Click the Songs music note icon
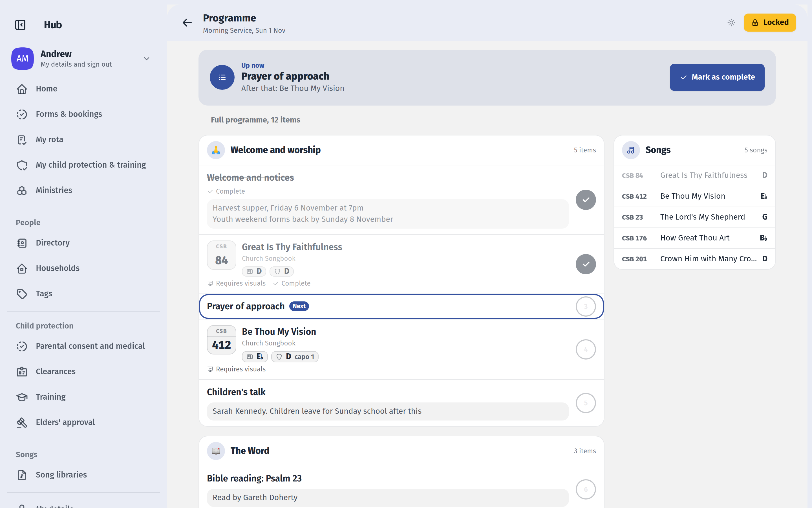812x508 pixels. pyautogui.click(x=631, y=150)
